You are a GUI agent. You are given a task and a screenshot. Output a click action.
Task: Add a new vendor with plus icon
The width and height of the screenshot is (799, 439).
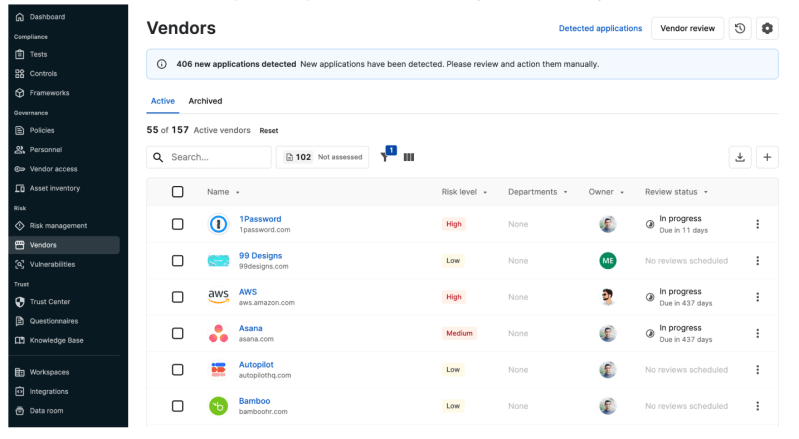767,157
